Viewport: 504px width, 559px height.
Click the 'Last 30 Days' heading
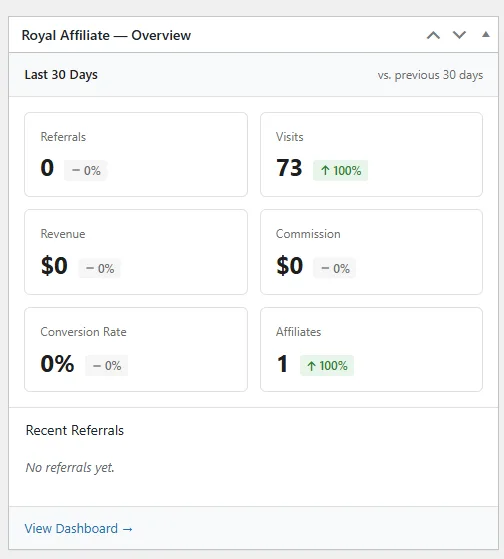(x=61, y=75)
